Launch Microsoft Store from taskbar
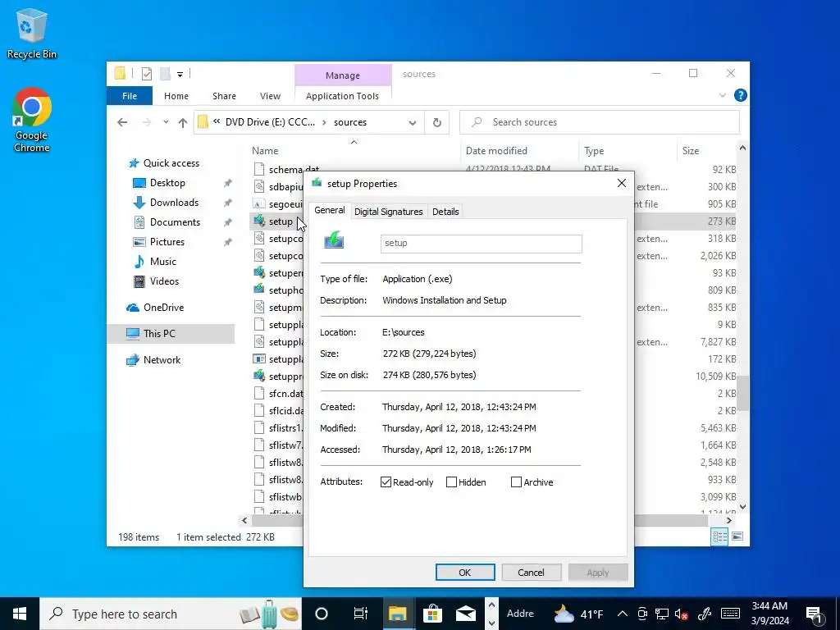 pyautogui.click(x=432, y=614)
